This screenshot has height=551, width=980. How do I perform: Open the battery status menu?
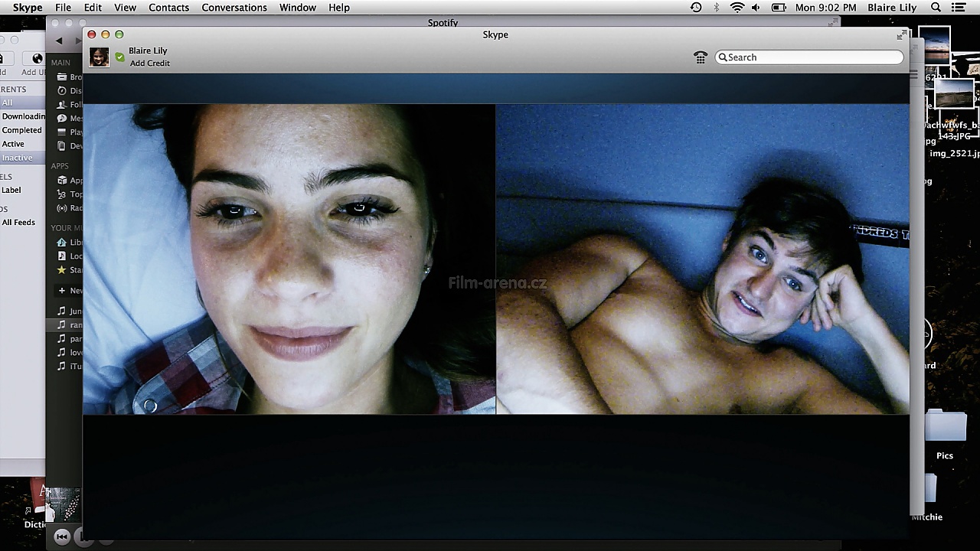779,8
